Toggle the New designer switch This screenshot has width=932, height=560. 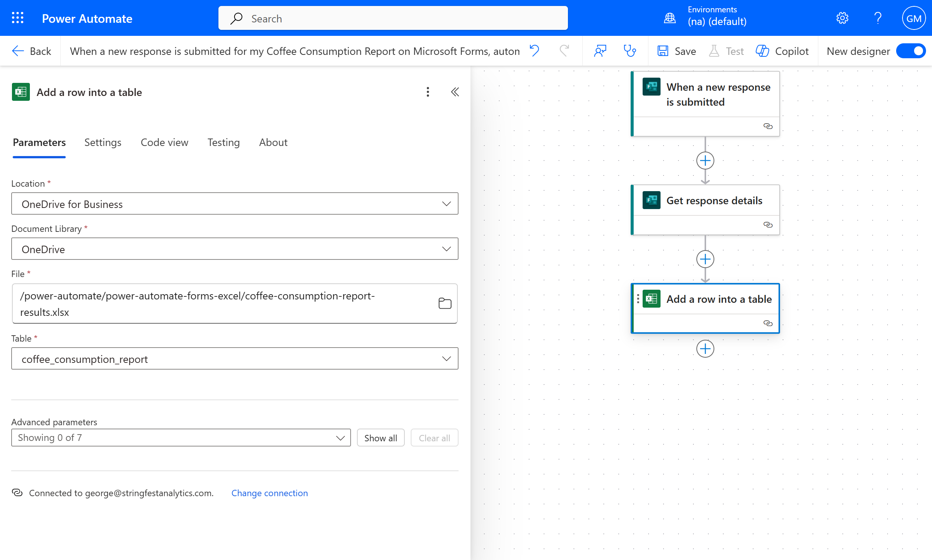[911, 50]
